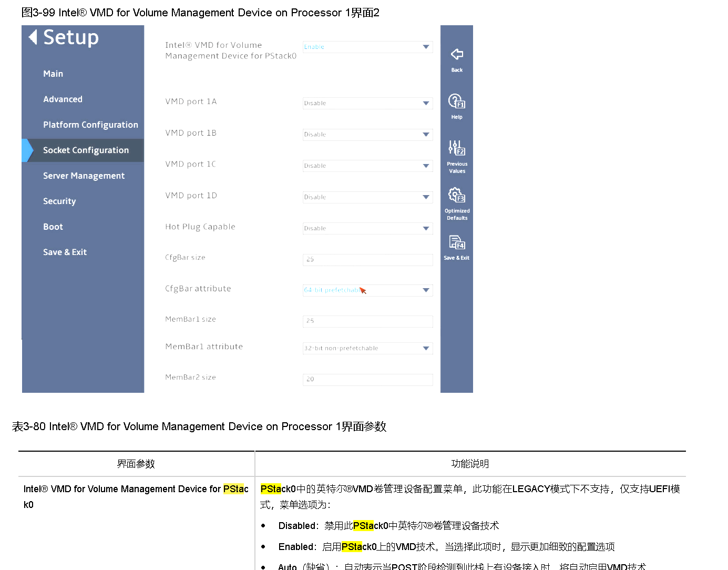Click the Setup title text
Image resolution: width=728 pixels, height=570 pixels.
(71, 37)
